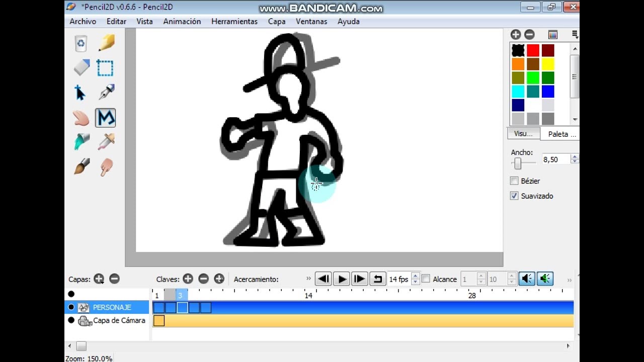This screenshot has height=362, width=644.
Task: Add a new layer next to Capas
Action: [99, 279]
